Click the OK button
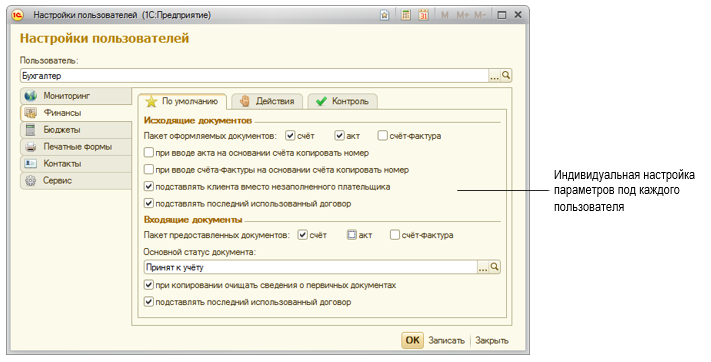The height and width of the screenshot is (362, 711). click(x=412, y=340)
